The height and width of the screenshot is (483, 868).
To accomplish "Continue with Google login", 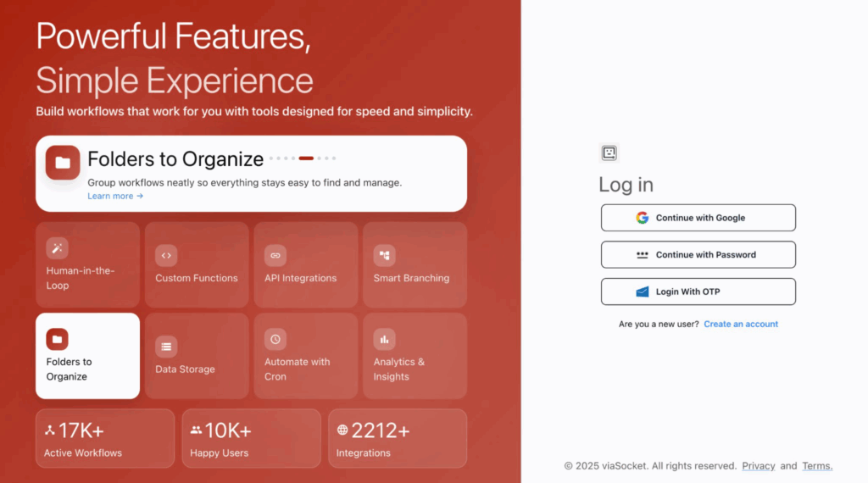I will point(698,218).
